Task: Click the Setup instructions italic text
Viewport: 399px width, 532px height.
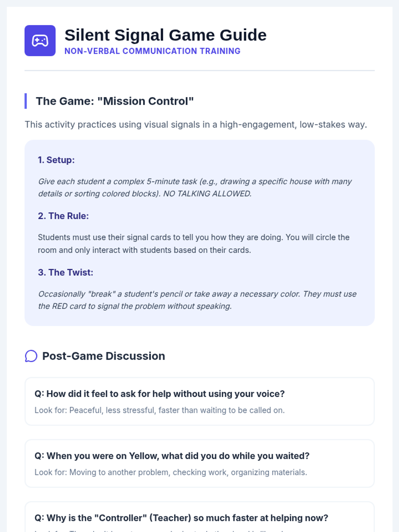Action: click(195, 188)
